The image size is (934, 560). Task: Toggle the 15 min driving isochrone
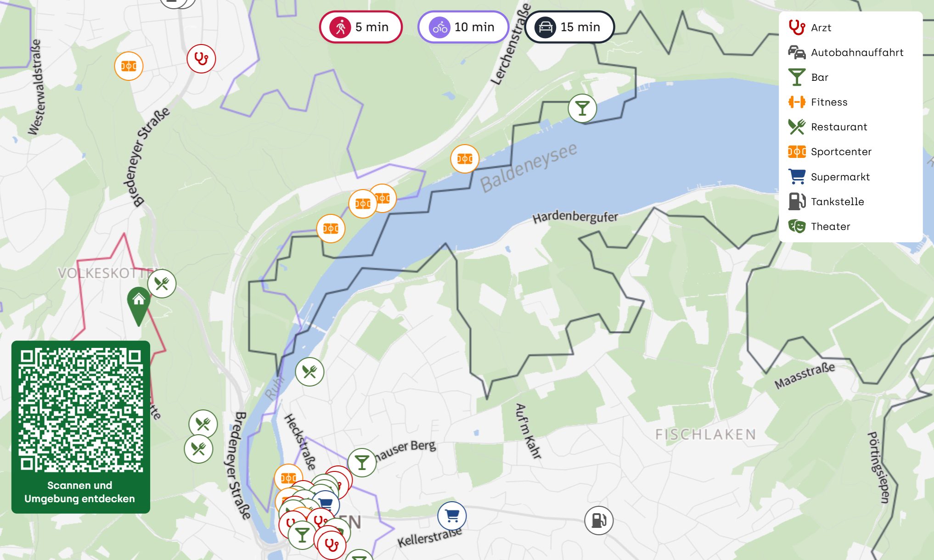pyautogui.click(x=569, y=27)
